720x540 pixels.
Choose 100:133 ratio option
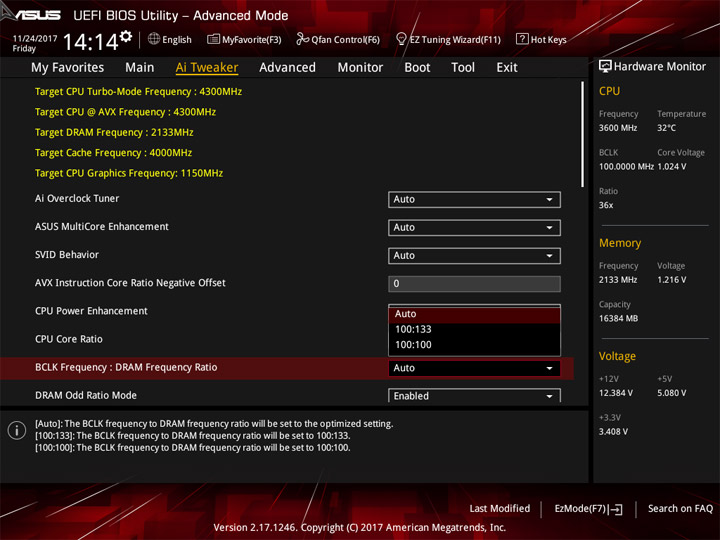tap(474, 330)
